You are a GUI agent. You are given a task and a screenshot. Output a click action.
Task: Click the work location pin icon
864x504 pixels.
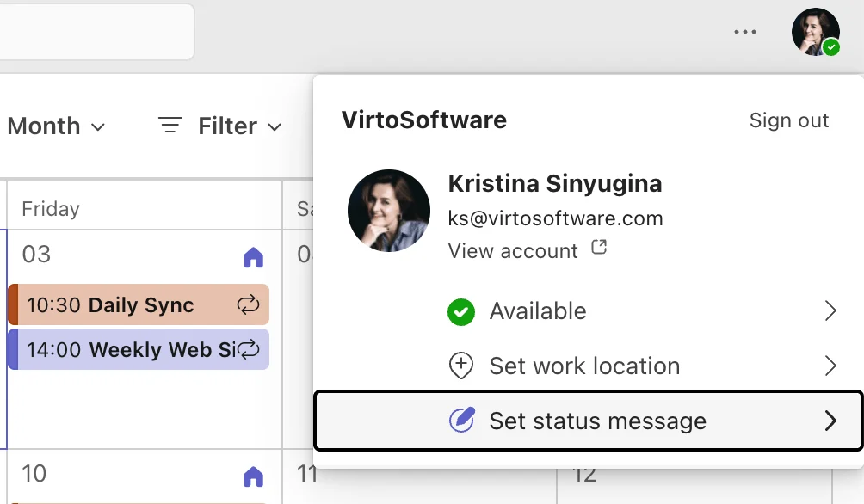[x=461, y=366]
